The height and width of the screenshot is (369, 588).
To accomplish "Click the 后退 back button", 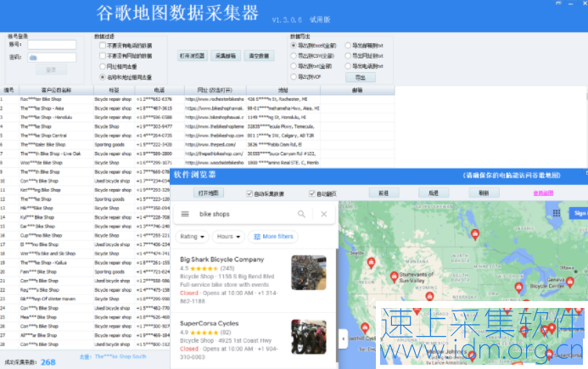I will click(x=434, y=193).
